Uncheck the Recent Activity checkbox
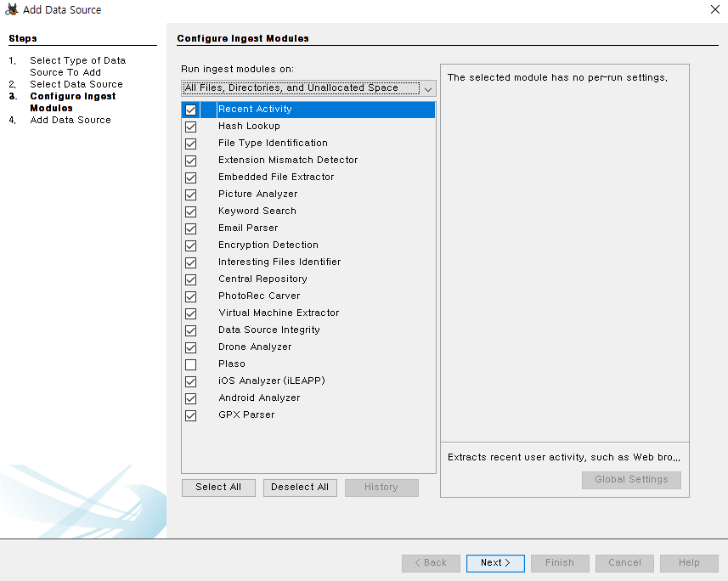Screen dimensions: 728x581 (191, 110)
